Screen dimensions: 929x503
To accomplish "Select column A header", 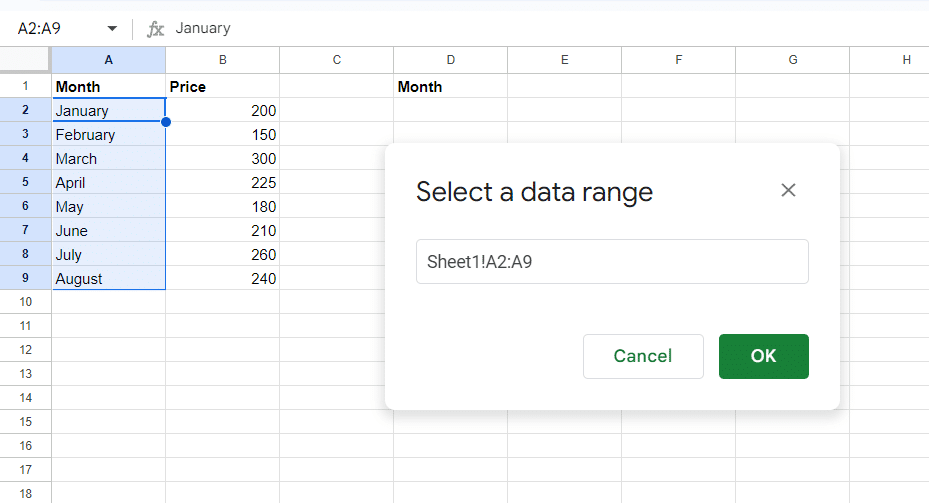I will point(108,60).
